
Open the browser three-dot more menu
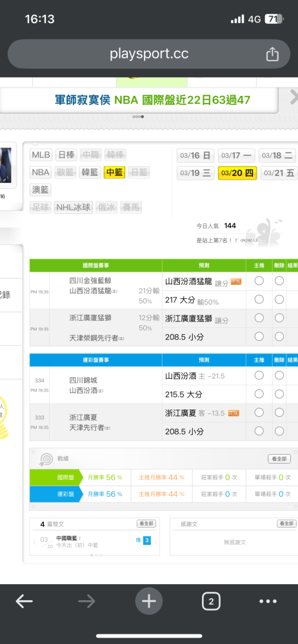coord(268,601)
